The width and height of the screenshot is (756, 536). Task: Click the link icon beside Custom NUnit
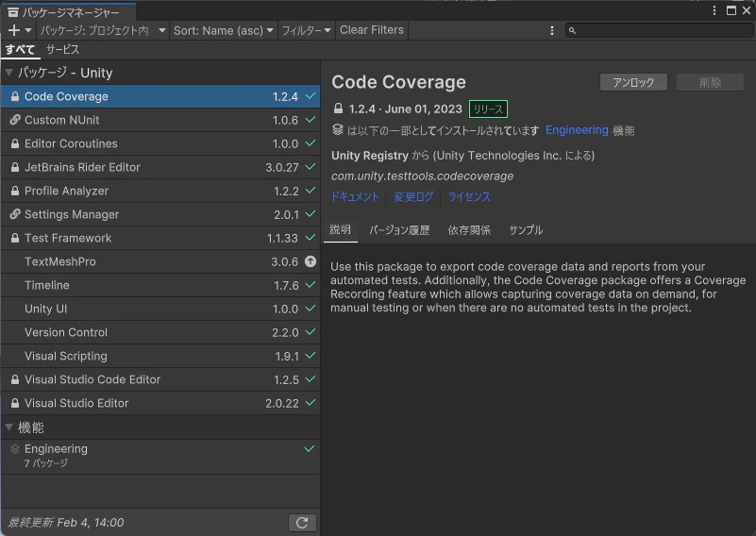pyautogui.click(x=15, y=120)
